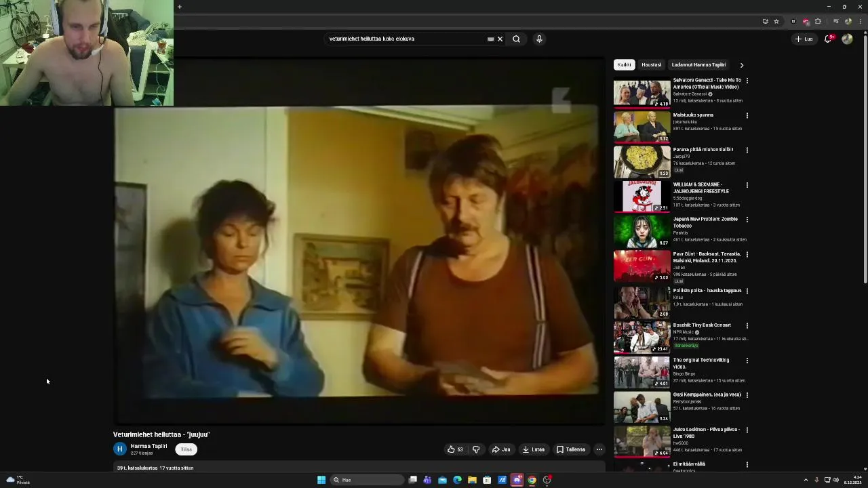The height and width of the screenshot is (488, 868).
Task: Open the Peruna pitää miehen tiellä thumbnail
Action: click(x=642, y=163)
